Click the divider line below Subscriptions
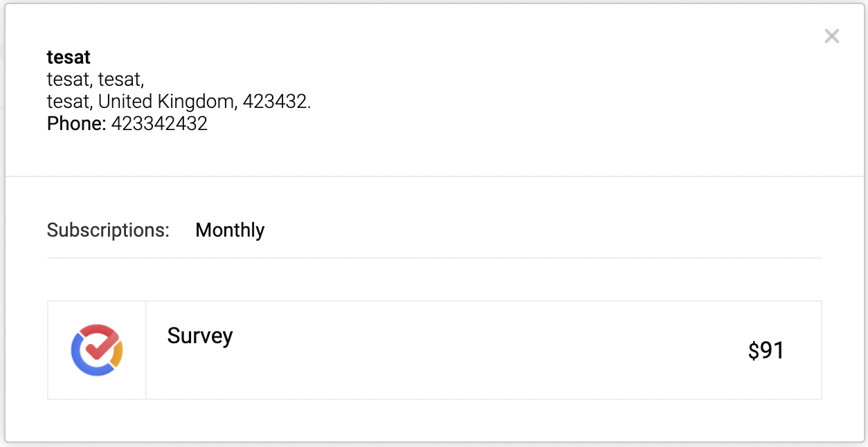Image resolution: width=868 pixels, height=447 pixels. (434, 258)
